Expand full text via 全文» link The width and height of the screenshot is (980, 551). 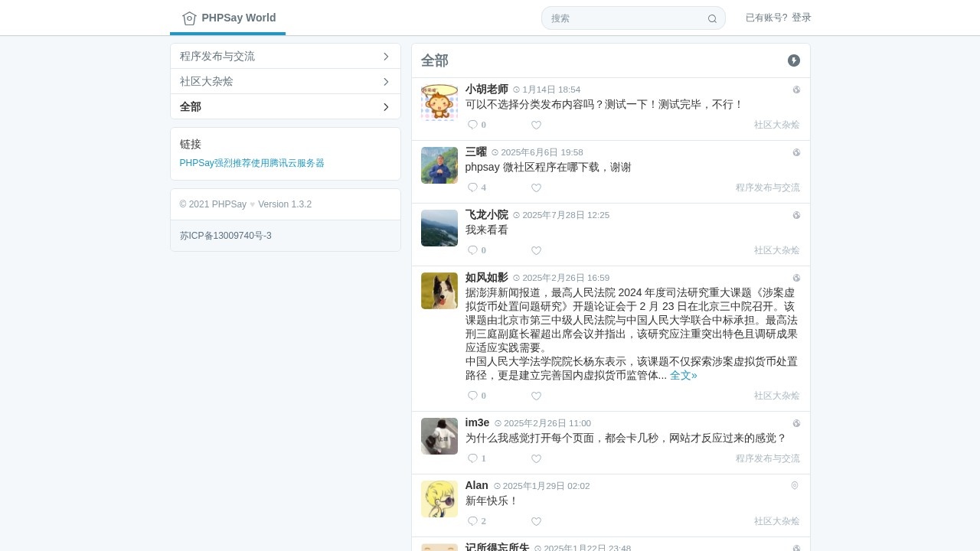683,375
